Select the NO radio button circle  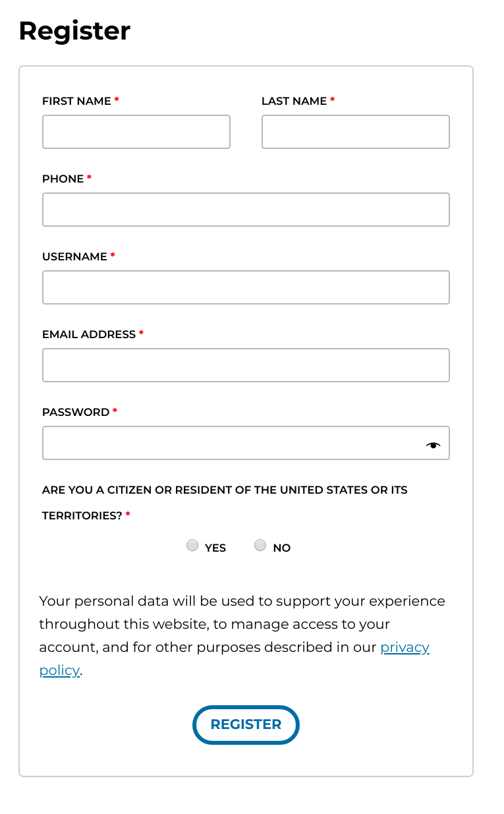coord(260,545)
